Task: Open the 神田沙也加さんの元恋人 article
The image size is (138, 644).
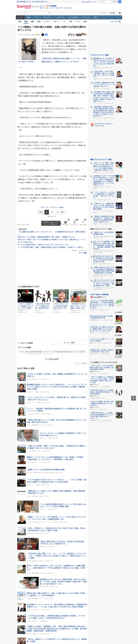Action: click(x=52, y=544)
